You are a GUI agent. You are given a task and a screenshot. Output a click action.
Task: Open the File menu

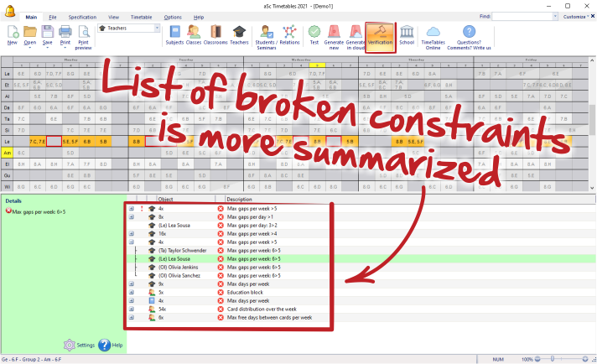click(53, 17)
